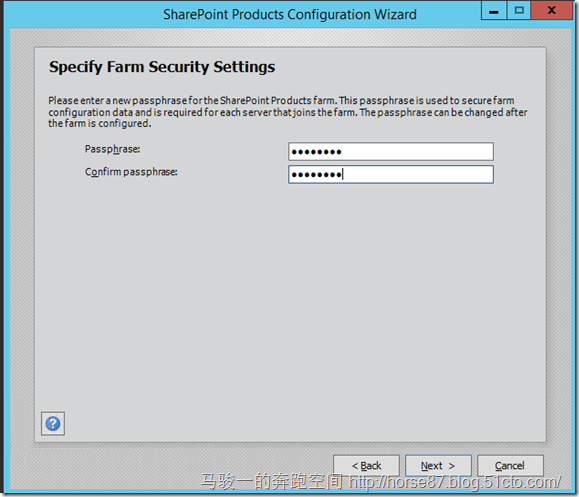Select the Specify Farm Security Settings heading

pyautogui.click(x=162, y=67)
